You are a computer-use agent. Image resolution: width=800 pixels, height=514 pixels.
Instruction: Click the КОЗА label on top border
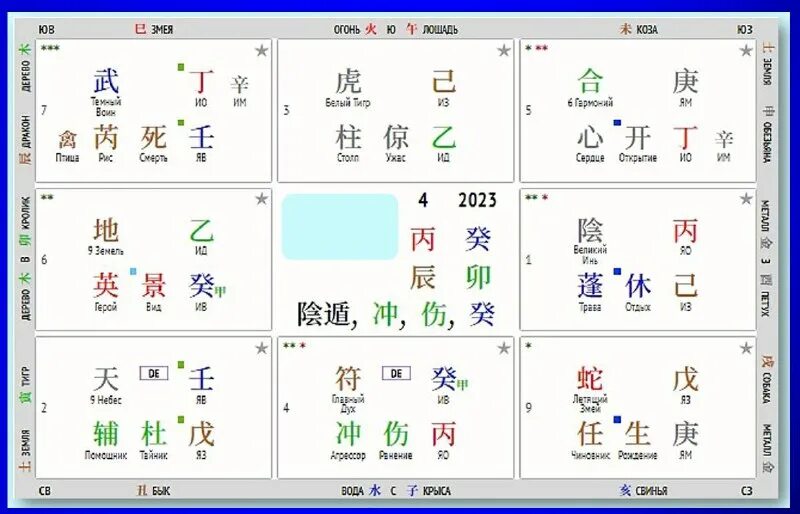646,30
